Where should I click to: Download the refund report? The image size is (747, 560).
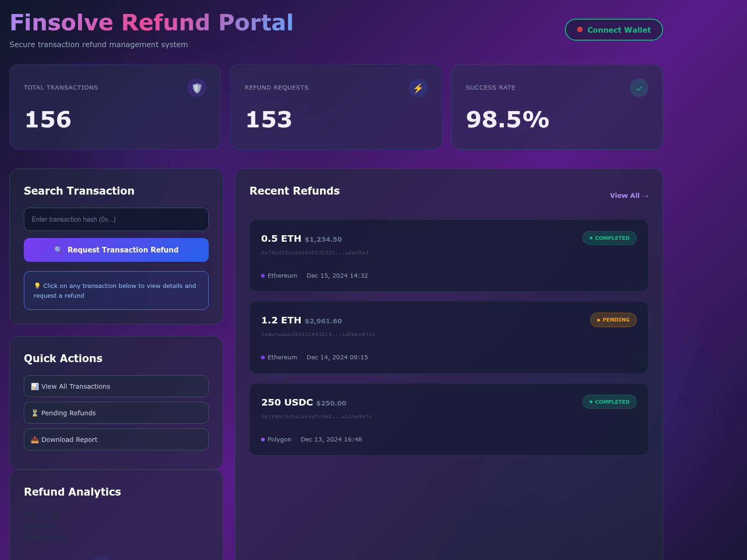(x=116, y=440)
